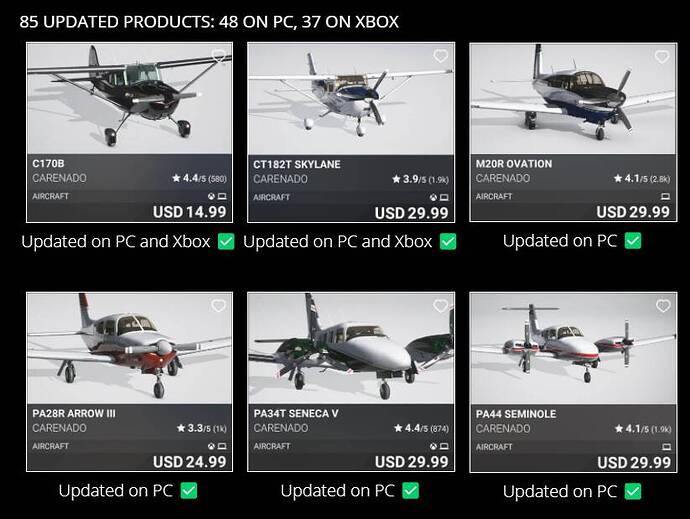Viewport: 690px width, 519px height.
Task: Click the USD 24.99 price on the PA28R Arrow III
Action: pyautogui.click(x=189, y=462)
